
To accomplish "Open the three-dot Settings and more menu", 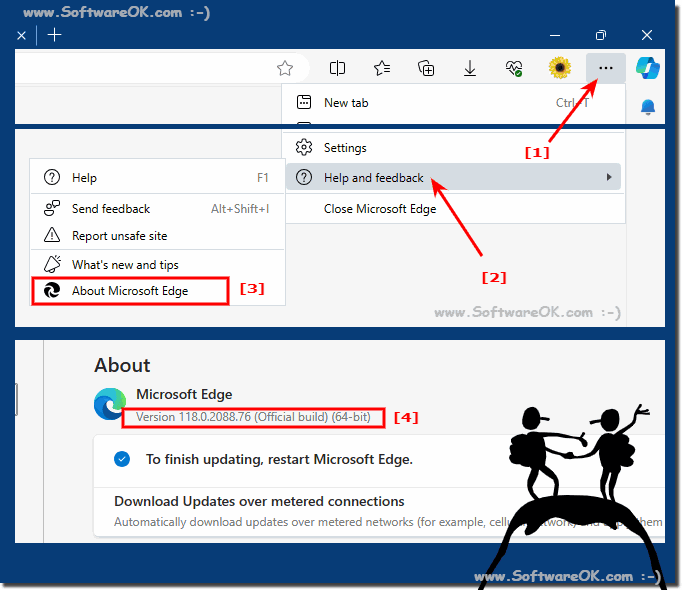I will (x=605, y=68).
